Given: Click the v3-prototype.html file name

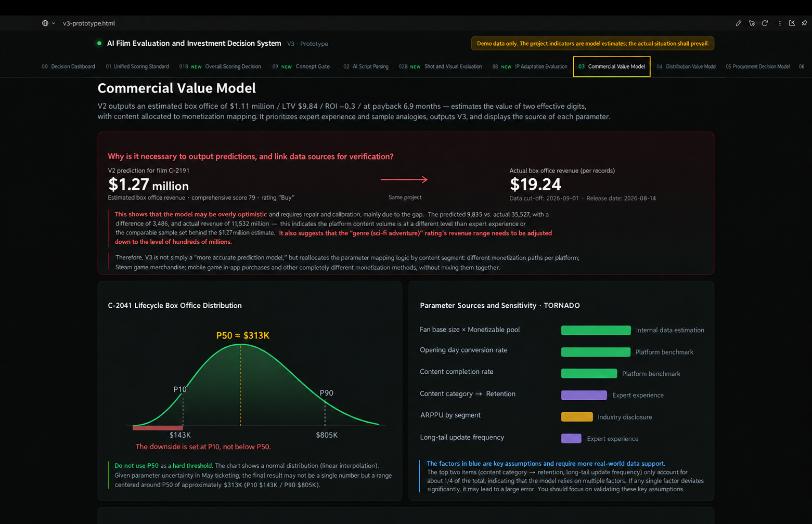Looking at the screenshot, I should [x=89, y=23].
